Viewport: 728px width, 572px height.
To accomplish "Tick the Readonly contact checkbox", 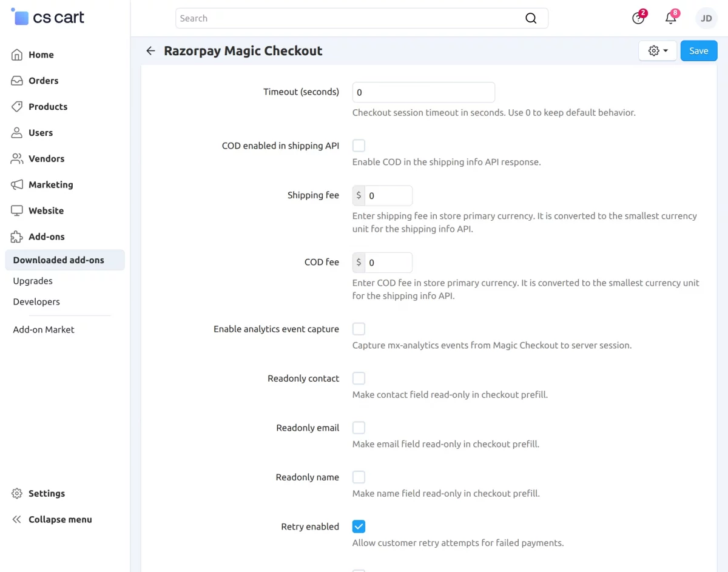I will click(x=359, y=379).
